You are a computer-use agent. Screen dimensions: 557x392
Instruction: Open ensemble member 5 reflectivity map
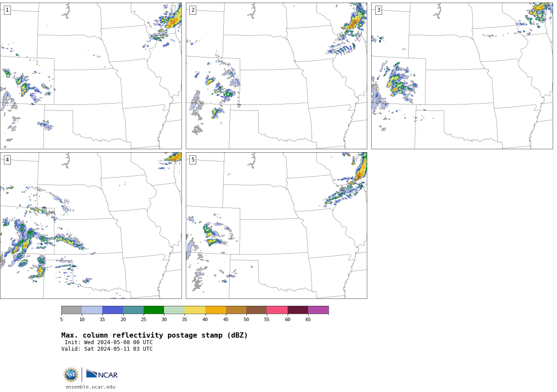(276, 225)
